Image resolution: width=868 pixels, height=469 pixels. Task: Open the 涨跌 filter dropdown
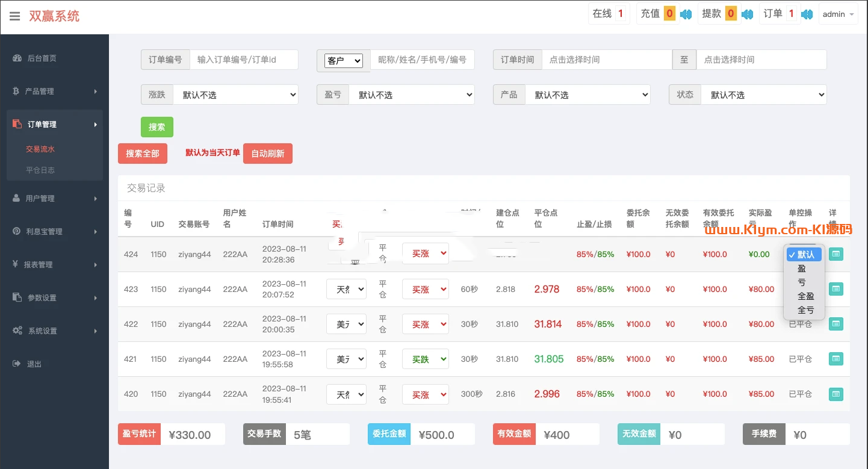(235, 95)
